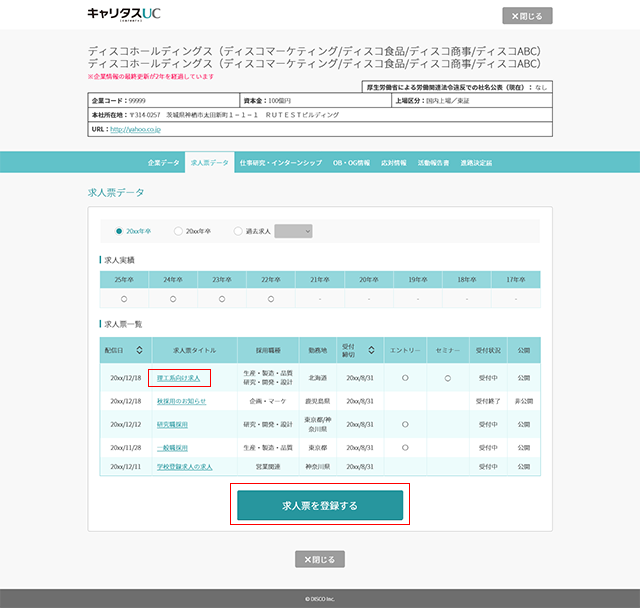Click the セミナー column header

(448, 350)
